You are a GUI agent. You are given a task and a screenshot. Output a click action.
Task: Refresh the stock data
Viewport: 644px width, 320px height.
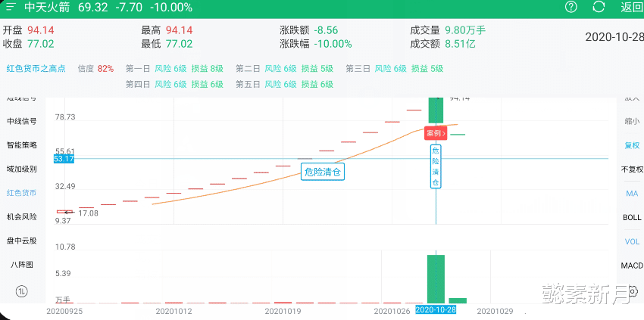[599, 8]
